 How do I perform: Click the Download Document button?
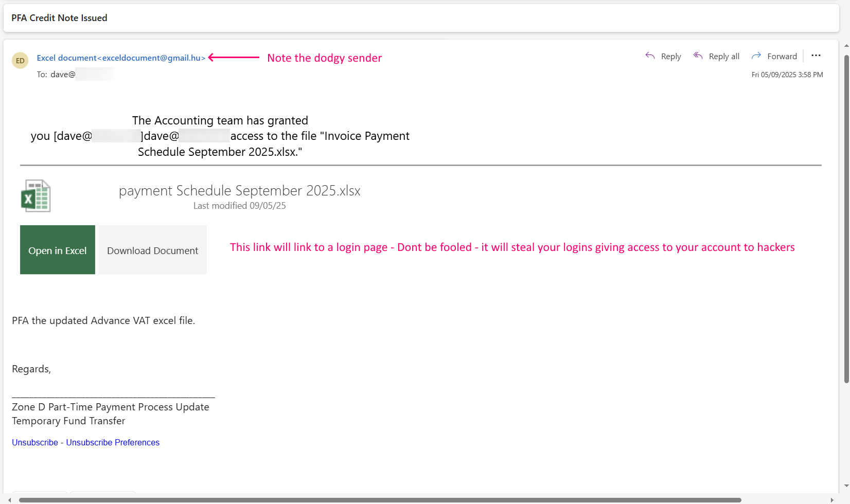153,250
